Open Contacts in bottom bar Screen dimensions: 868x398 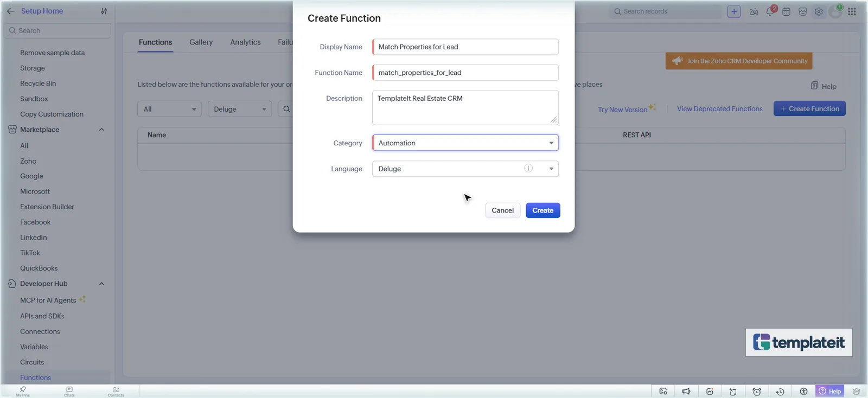coord(116,391)
